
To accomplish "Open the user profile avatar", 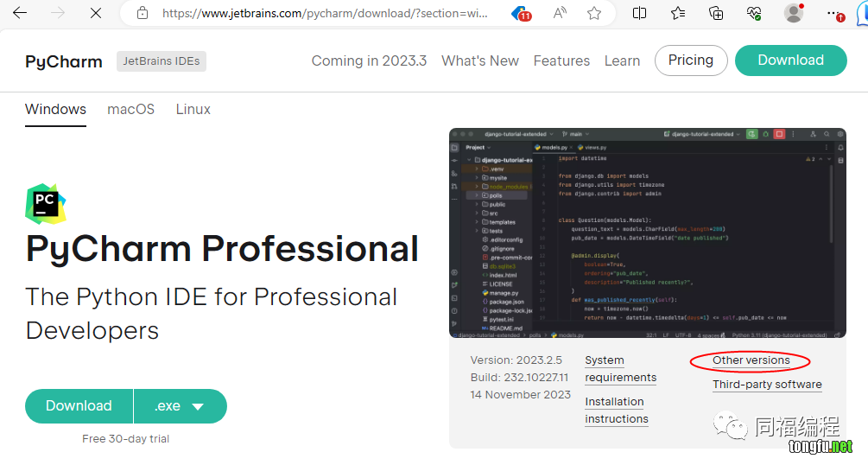I will 793,13.
